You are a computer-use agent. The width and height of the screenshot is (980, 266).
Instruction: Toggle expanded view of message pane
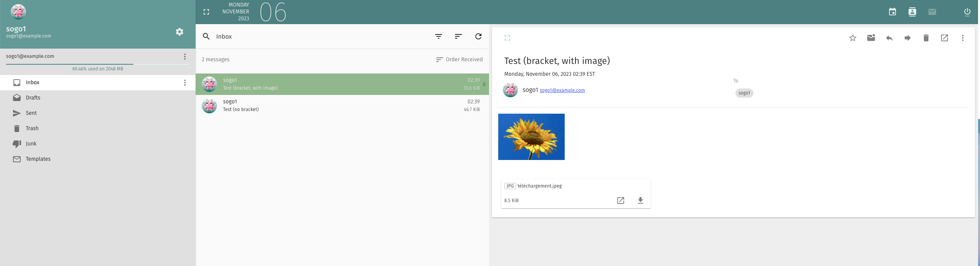click(x=507, y=38)
